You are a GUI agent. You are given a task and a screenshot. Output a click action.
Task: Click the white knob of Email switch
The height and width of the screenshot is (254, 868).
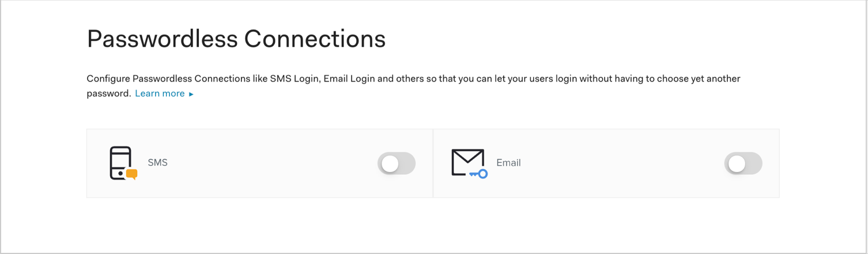point(737,164)
